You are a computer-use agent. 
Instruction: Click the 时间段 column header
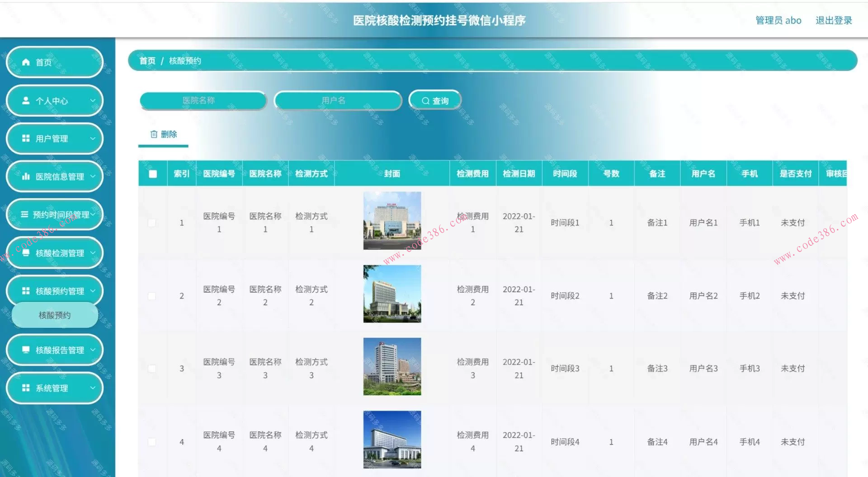pyautogui.click(x=565, y=173)
